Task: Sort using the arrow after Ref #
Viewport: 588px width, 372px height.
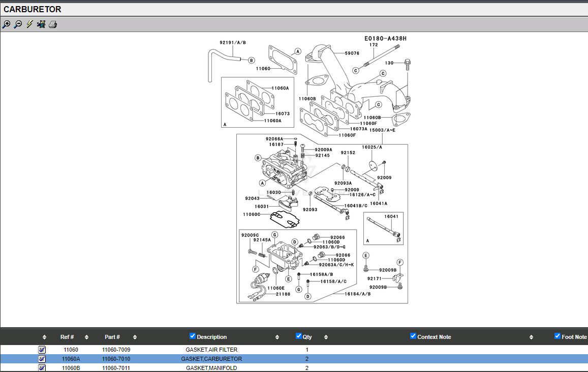Action: pyautogui.click(x=86, y=337)
